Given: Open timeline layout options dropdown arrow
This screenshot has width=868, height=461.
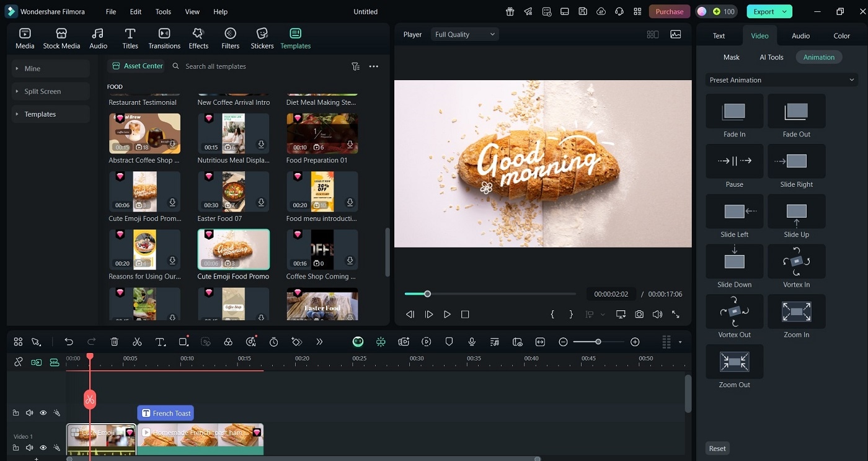Looking at the screenshot, I should 680,342.
